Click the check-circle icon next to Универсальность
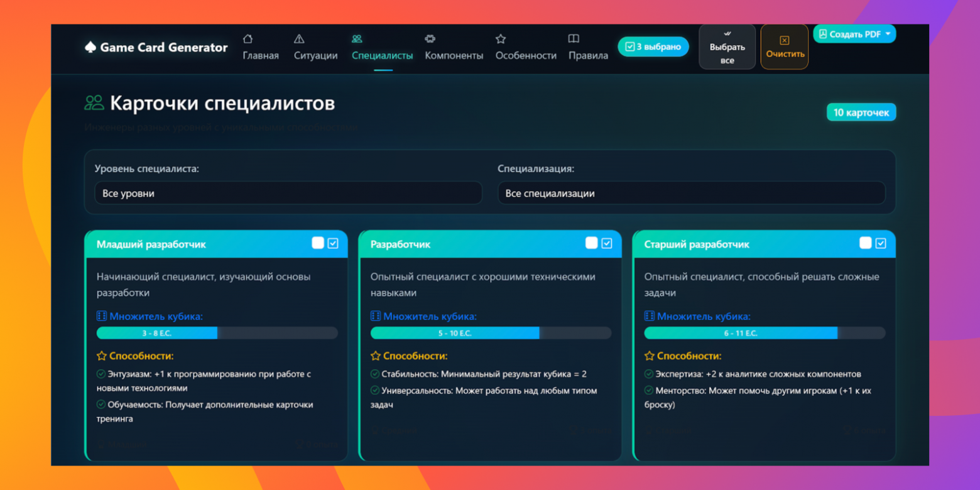This screenshot has width=980, height=490. [374, 391]
